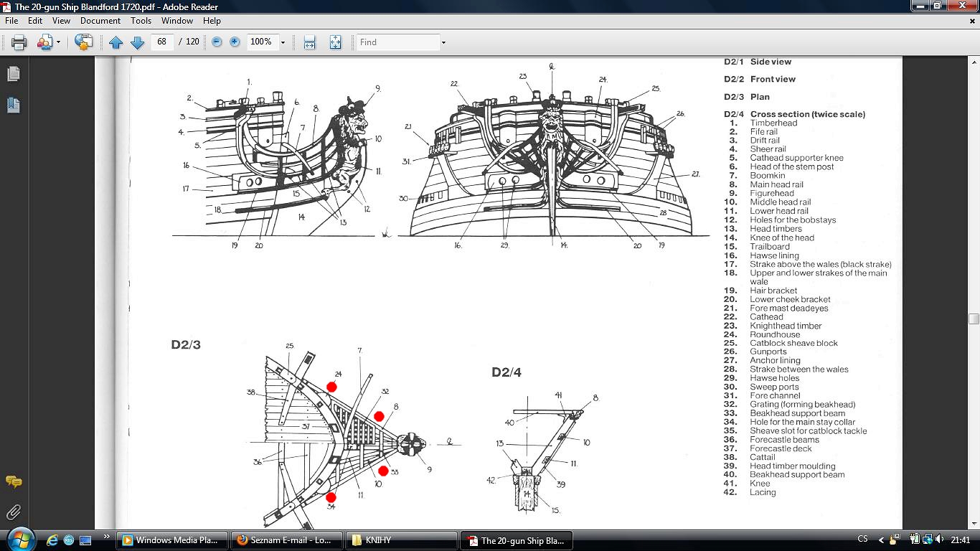Open the Attachments paperclip panel
The image size is (980, 551).
(14, 512)
